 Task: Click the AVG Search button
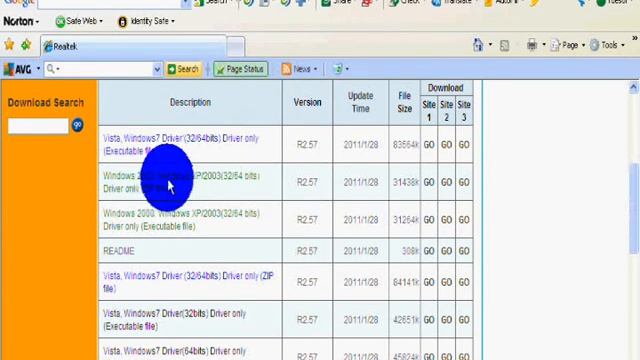coord(183,69)
